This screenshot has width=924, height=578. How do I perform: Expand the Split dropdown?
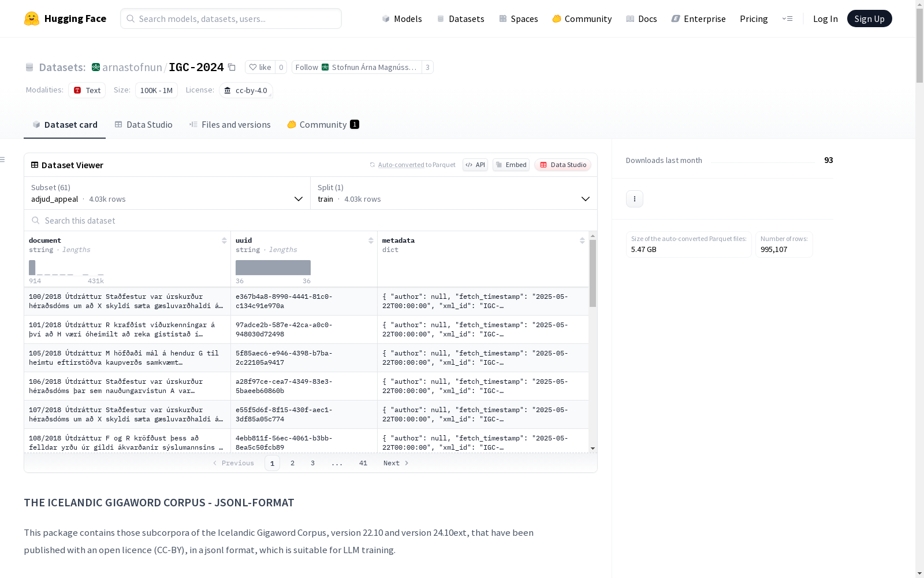454,193
